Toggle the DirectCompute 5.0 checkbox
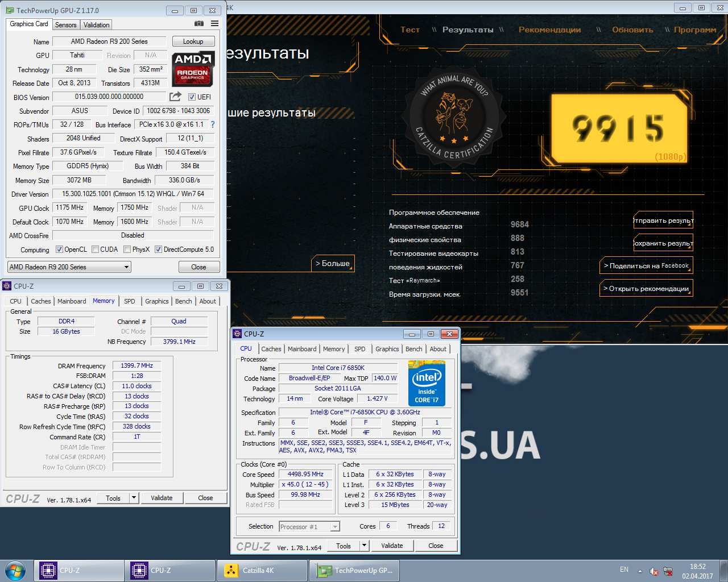Viewport: 728px width, 582px height. tap(159, 250)
